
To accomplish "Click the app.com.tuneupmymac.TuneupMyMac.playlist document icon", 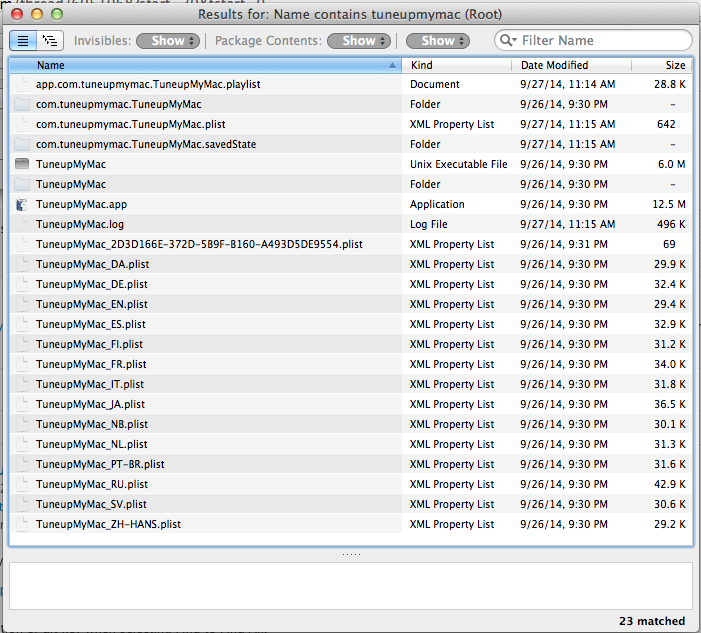I will tap(21, 84).
